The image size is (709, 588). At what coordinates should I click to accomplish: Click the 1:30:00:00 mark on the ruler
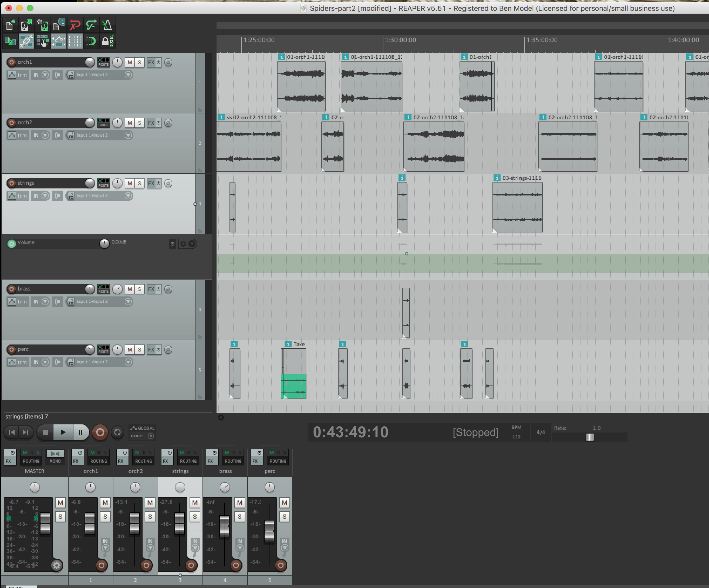click(400, 40)
